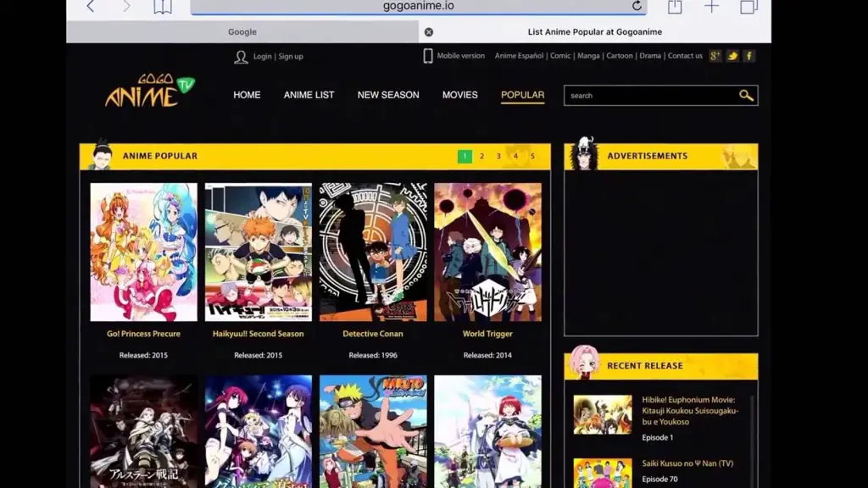
Task: Open the Contact us link
Action: [x=685, y=56]
